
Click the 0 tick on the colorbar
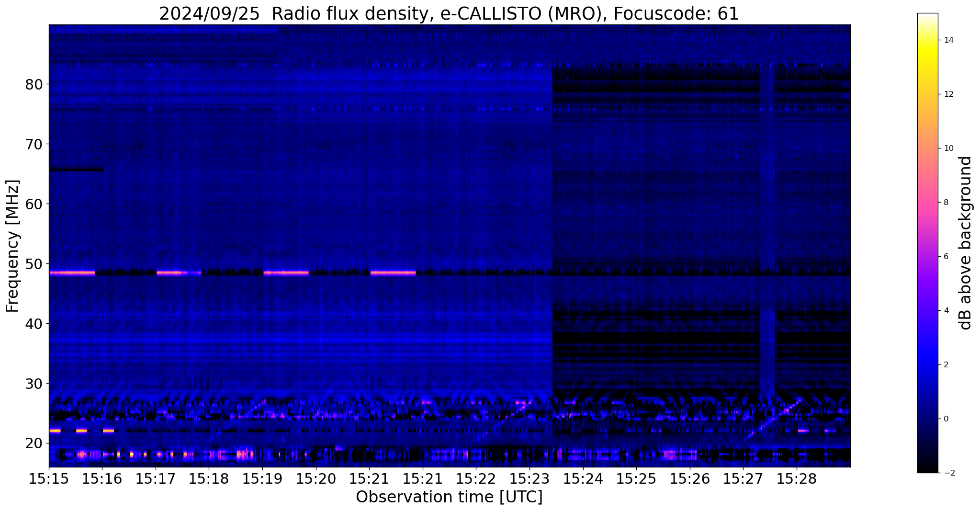pyautogui.click(x=946, y=419)
